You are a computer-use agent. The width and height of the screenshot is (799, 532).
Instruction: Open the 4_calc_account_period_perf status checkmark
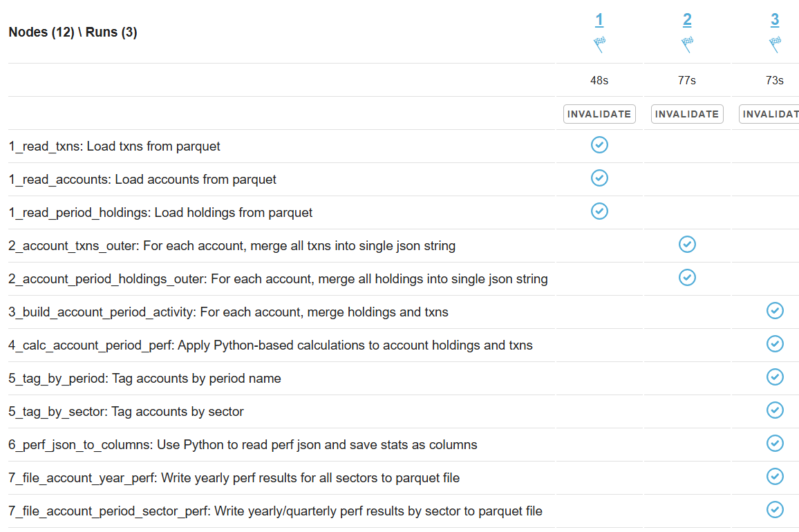pyautogui.click(x=775, y=343)
